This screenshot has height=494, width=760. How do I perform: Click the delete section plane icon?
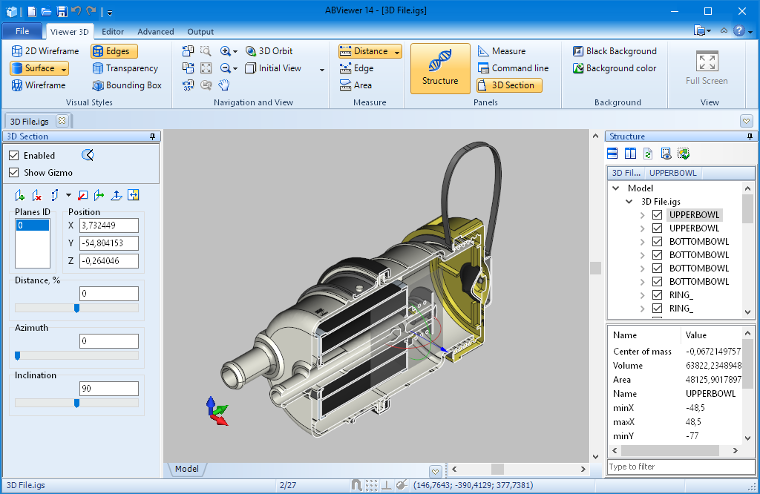[x=36, y=195]
